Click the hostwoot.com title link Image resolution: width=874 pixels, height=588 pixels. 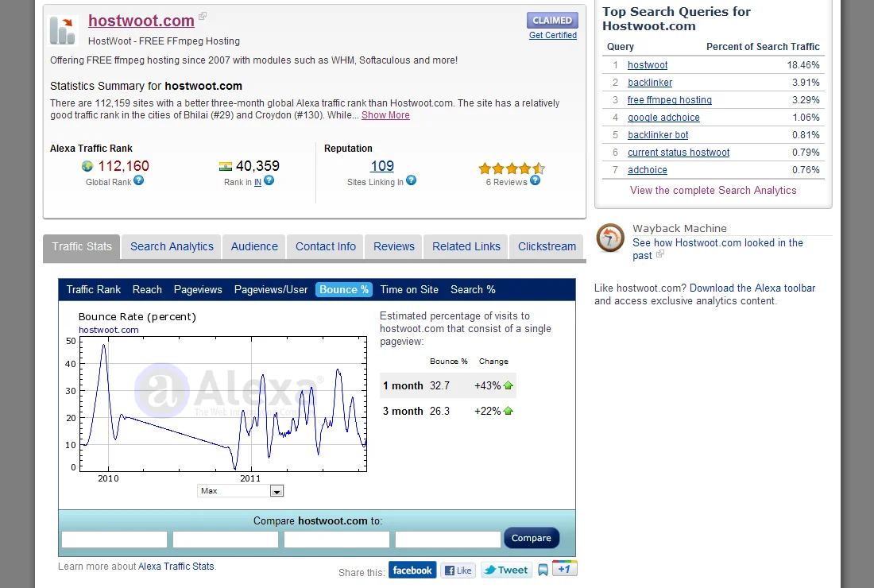coord(141,21)
